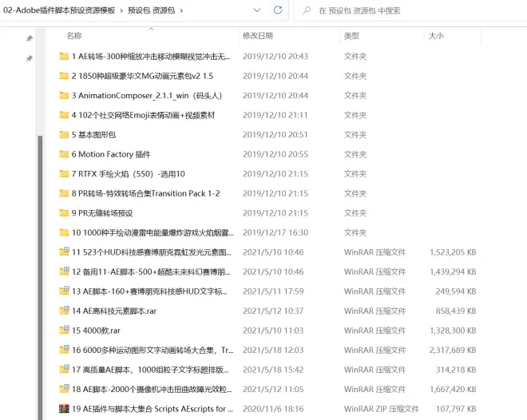
Task: Expand chevron after '预设包 资源包' breadcrumb
Action: pyautogui.click(x=181, y=10)
